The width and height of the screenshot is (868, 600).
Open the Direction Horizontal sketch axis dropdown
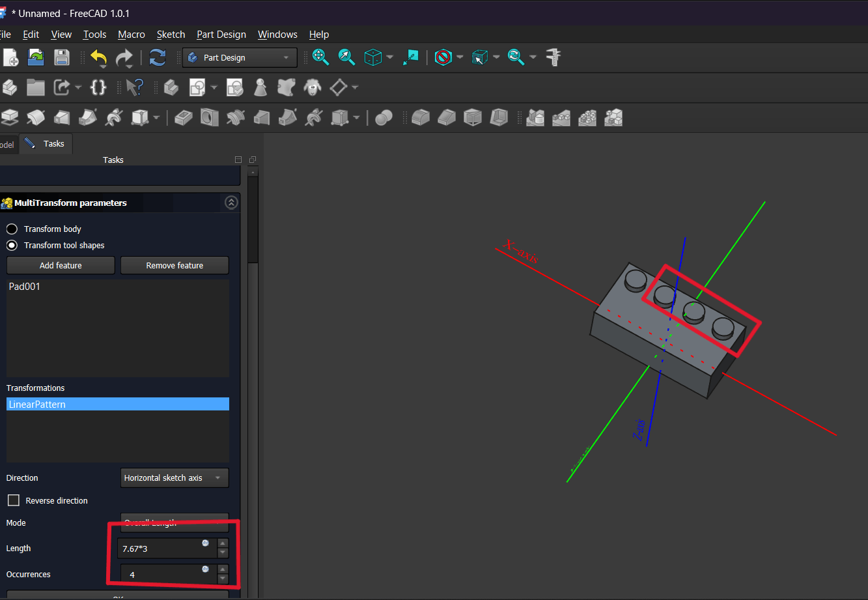(175, 478)
